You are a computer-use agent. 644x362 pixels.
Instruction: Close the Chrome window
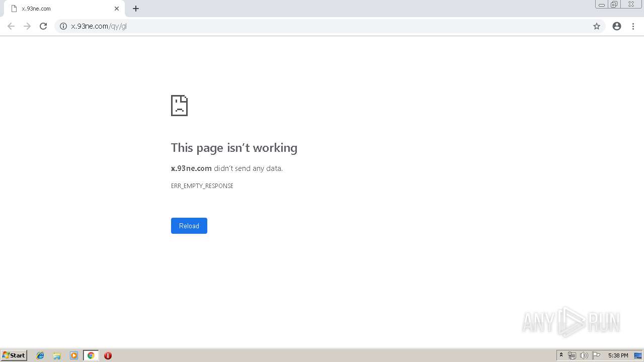631,5
